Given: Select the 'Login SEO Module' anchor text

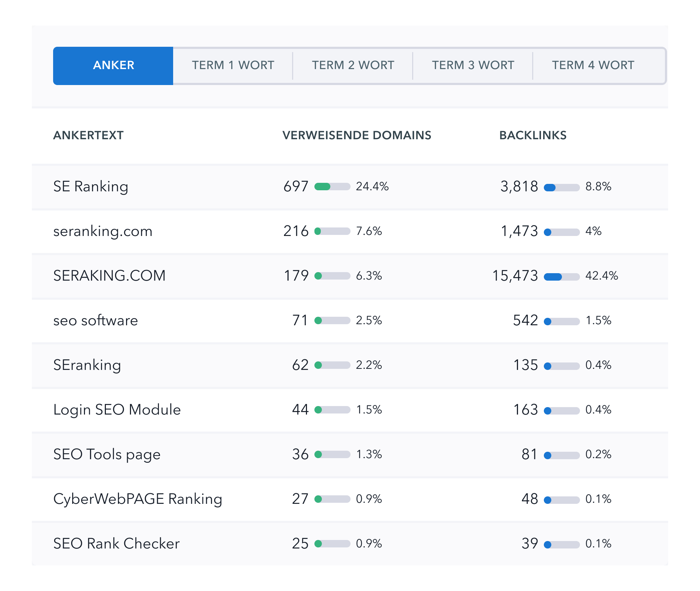Looking at the screenshot, I should pos(117,410).
